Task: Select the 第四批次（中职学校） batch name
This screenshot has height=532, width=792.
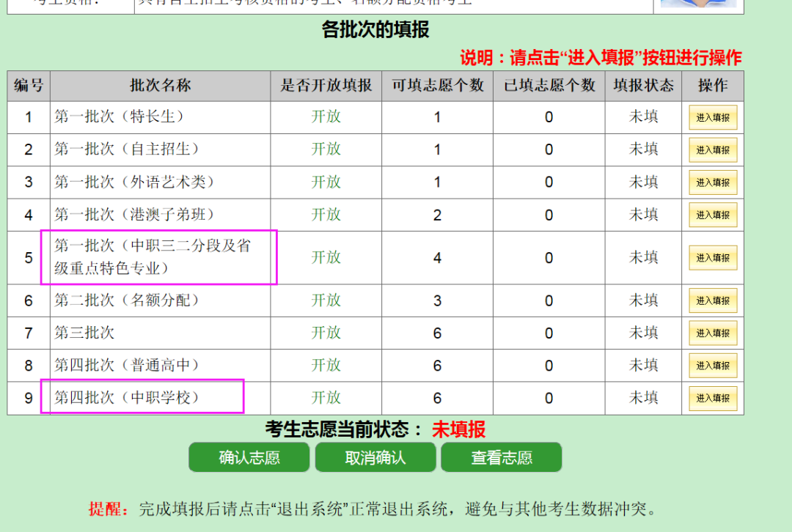Action: (x=126, y=398)
